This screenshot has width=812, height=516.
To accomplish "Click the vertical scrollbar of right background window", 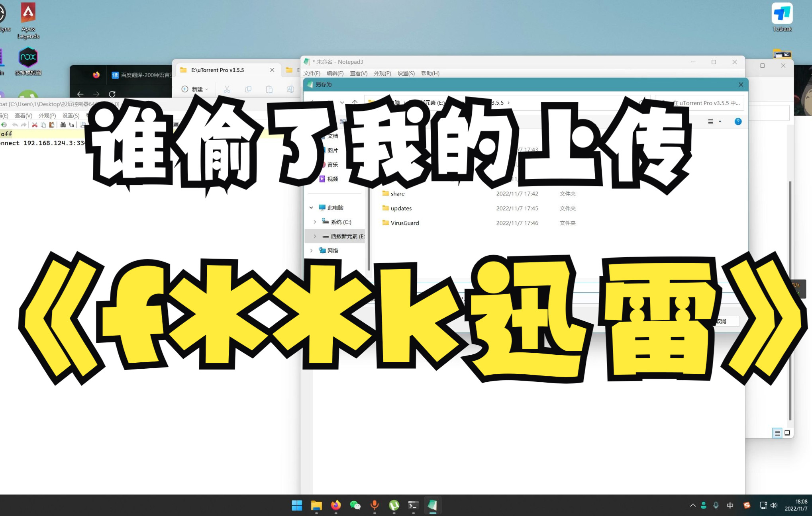I will click(x=790, y=301).
